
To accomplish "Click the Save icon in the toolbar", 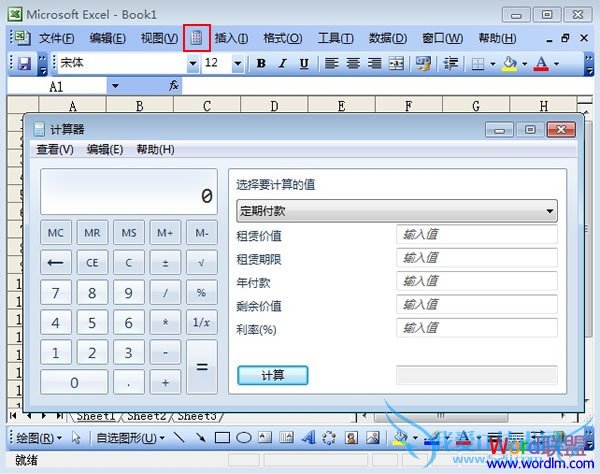I will [x=25, y=63].
